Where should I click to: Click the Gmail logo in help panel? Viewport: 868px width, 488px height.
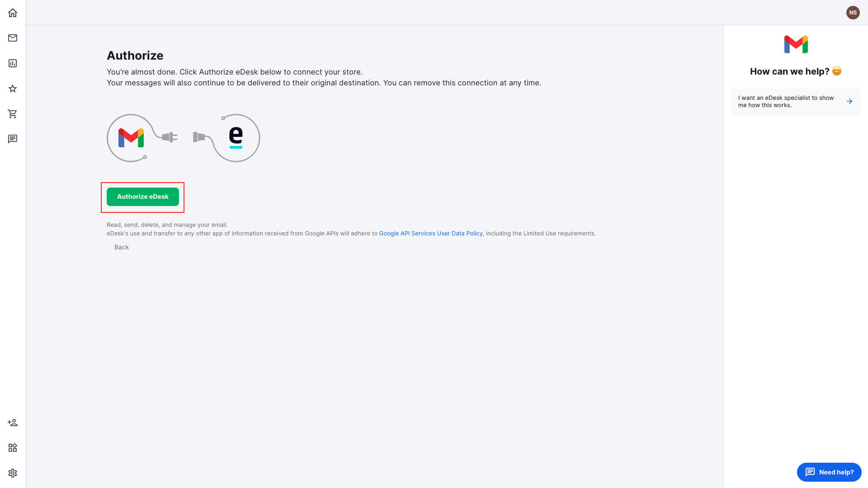(796, 44)
